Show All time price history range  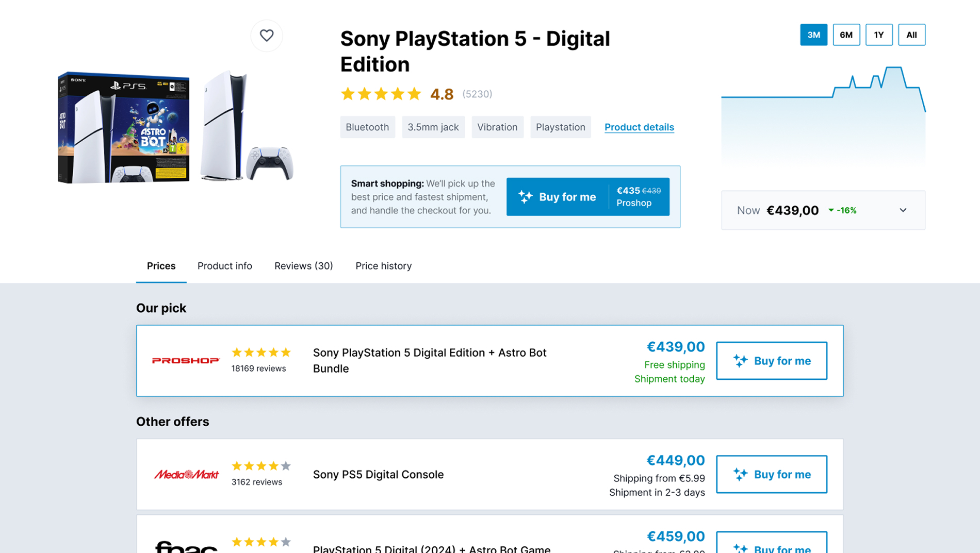point(911,35)
